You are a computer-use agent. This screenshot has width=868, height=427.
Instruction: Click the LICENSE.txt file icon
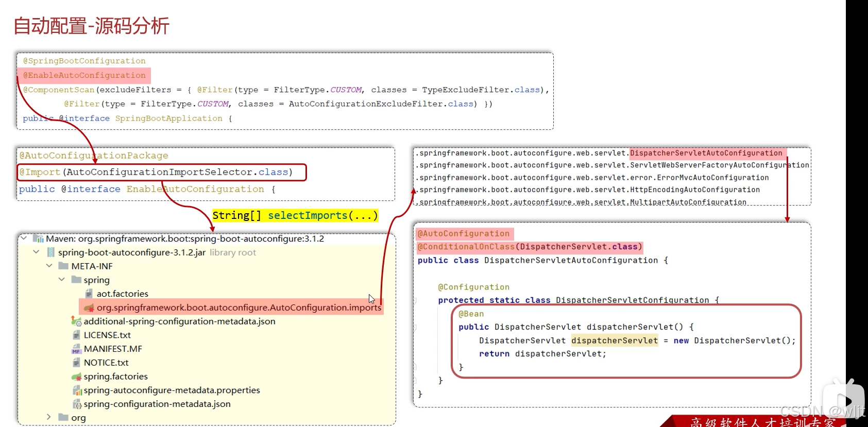coord(76,335)
